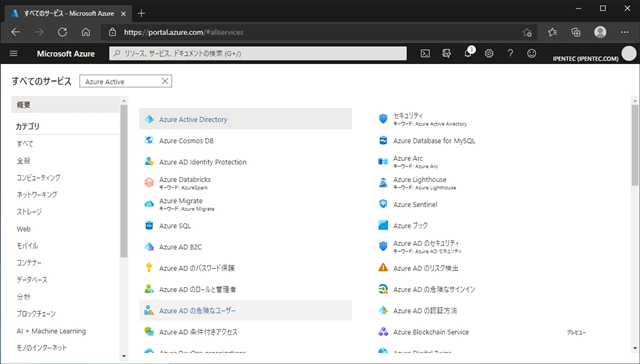Screen dimensions: 640x364
Task: Select the コンピューティング category
Action: pos(38,178)
